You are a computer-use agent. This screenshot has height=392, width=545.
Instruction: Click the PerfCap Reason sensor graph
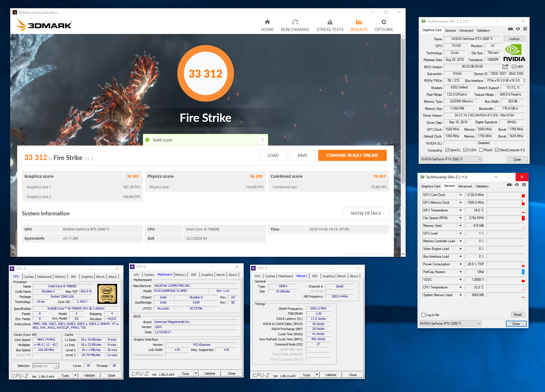(506, 272)
